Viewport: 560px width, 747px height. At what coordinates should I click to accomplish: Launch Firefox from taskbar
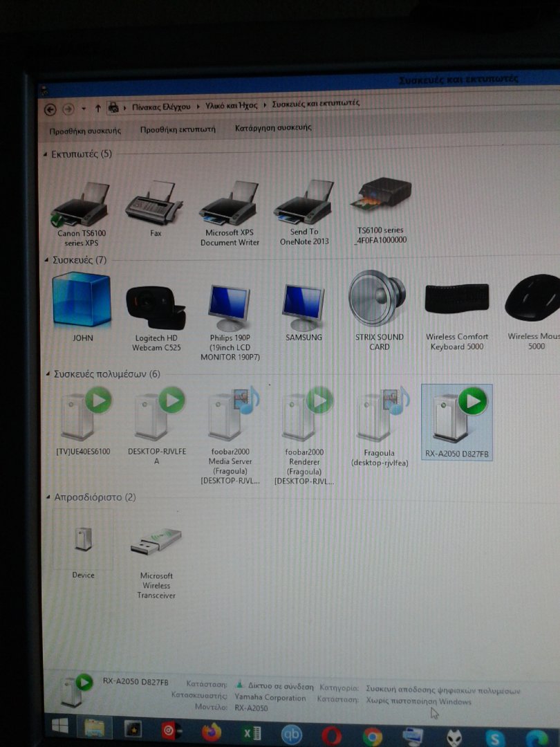tap(212, 732)
